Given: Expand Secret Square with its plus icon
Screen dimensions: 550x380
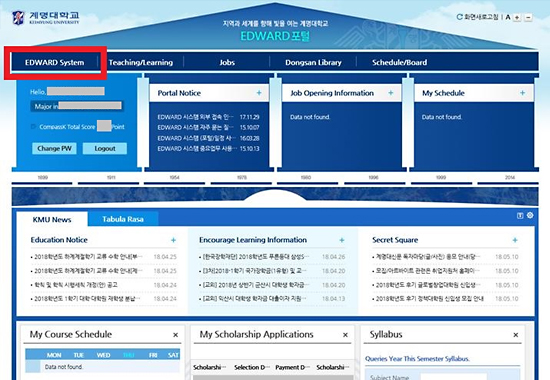Looking at the screenshot, I should pyautogui.click(x=515, y=240).
